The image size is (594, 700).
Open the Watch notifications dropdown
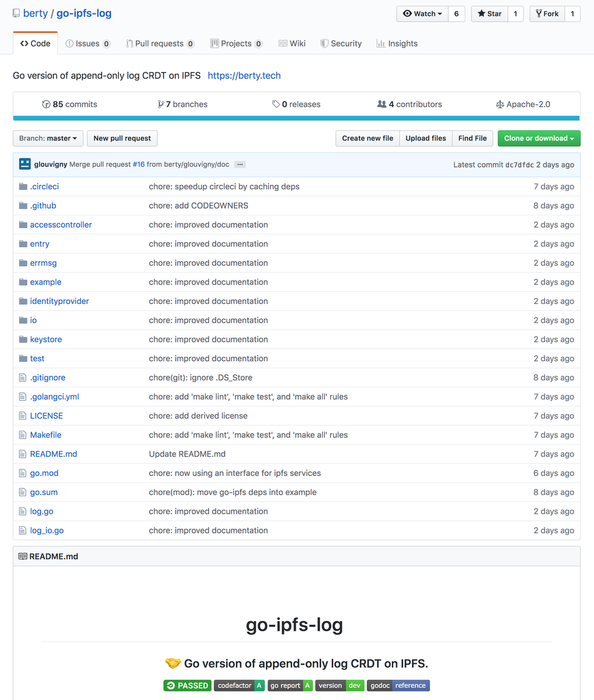tap(422, 14)
